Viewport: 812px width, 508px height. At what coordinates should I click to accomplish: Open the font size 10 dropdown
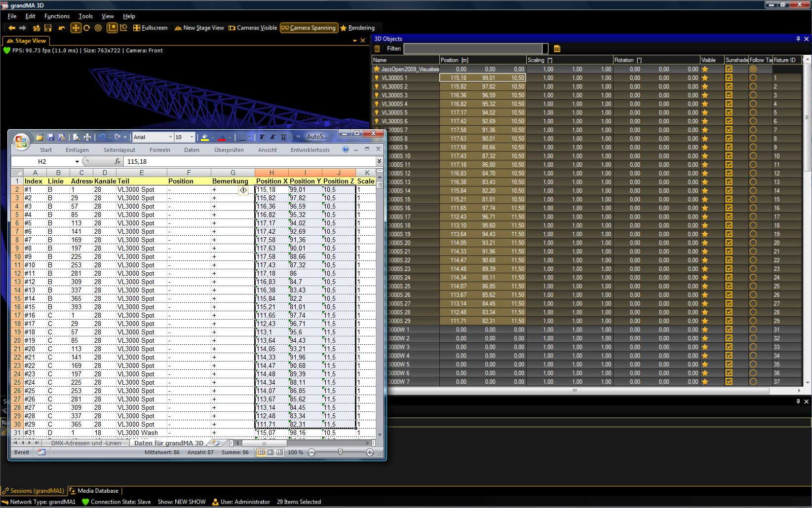[192, 137]
